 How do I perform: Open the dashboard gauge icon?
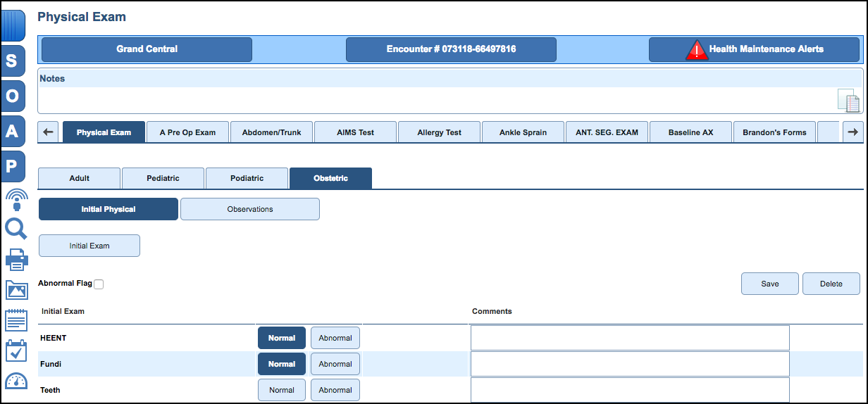tap(15, 381)
